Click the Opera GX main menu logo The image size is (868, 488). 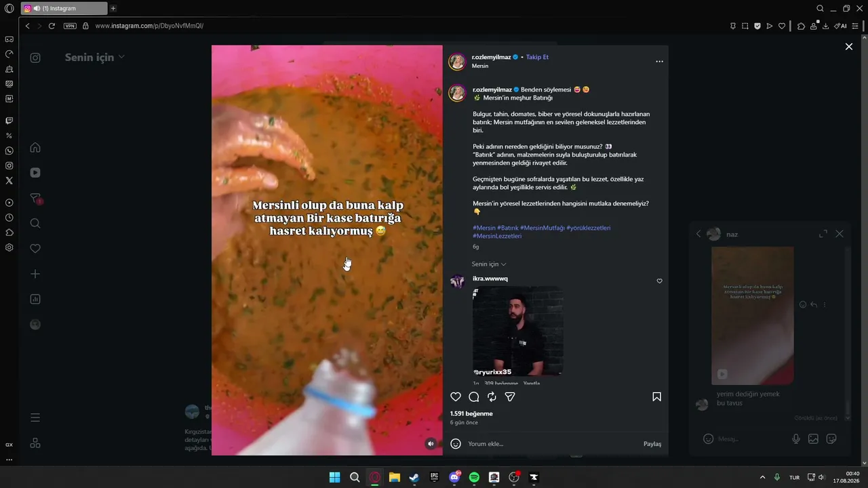coord(9,9)
